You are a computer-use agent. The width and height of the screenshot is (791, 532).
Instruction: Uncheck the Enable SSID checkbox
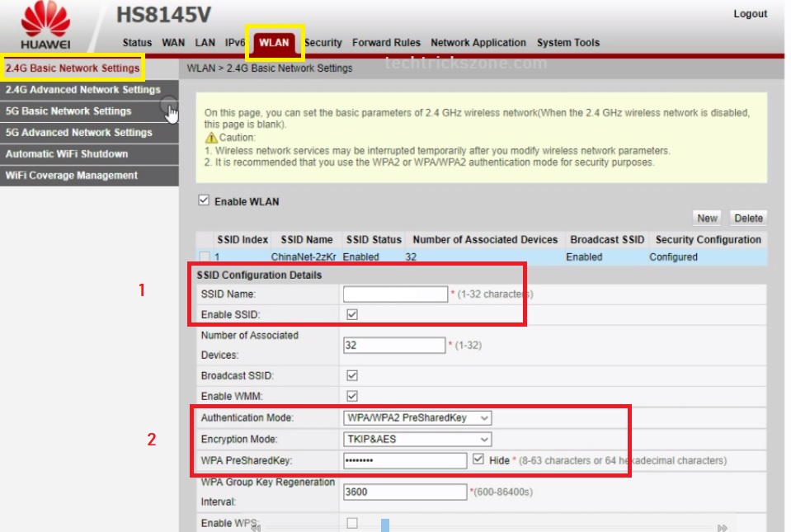352,314
